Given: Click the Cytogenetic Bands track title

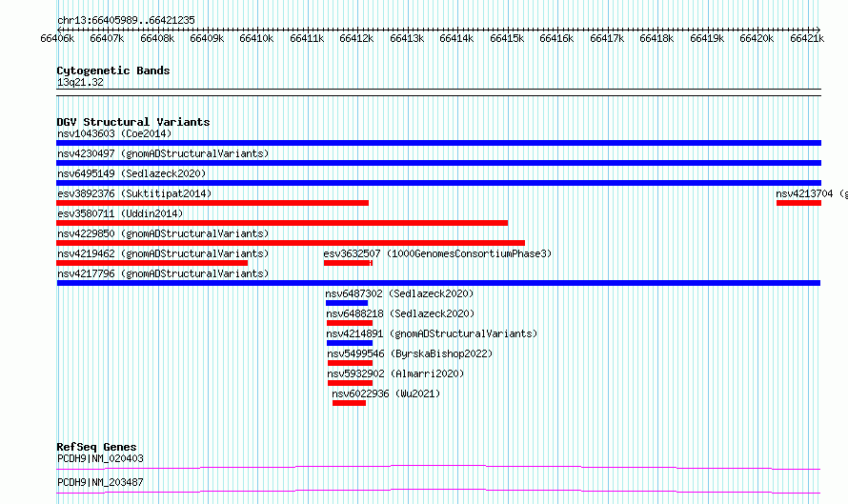Looking at the screenshot, I should (x=113, y=71).
